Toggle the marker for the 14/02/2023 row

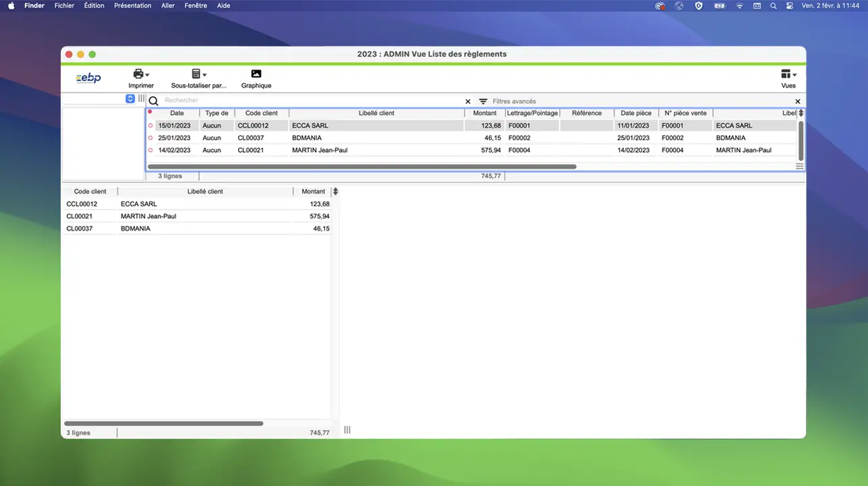(150, 150)
